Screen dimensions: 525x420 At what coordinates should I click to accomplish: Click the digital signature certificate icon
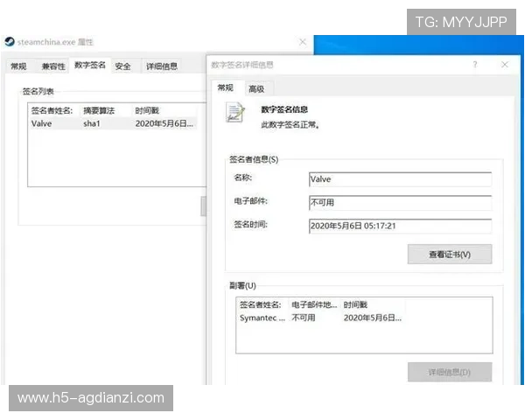pyautogui.click(x=235, y=113)
